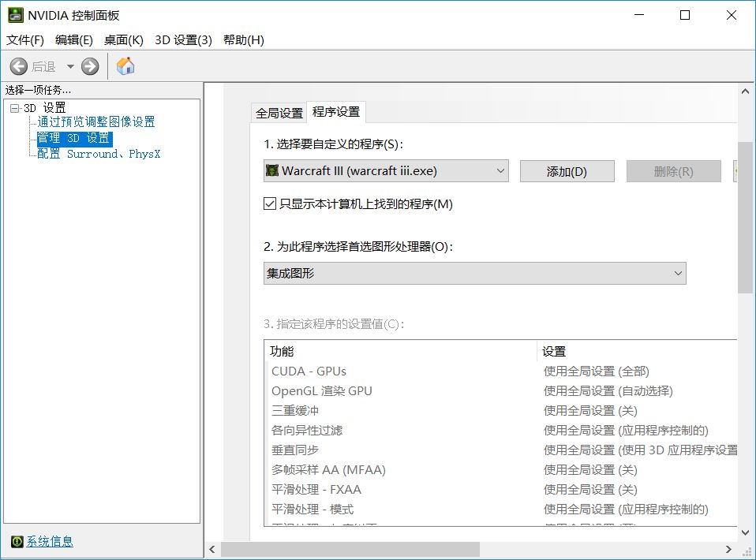
Task: Maximize the NVIDIA Control Panel window
Action: point(685,15)
